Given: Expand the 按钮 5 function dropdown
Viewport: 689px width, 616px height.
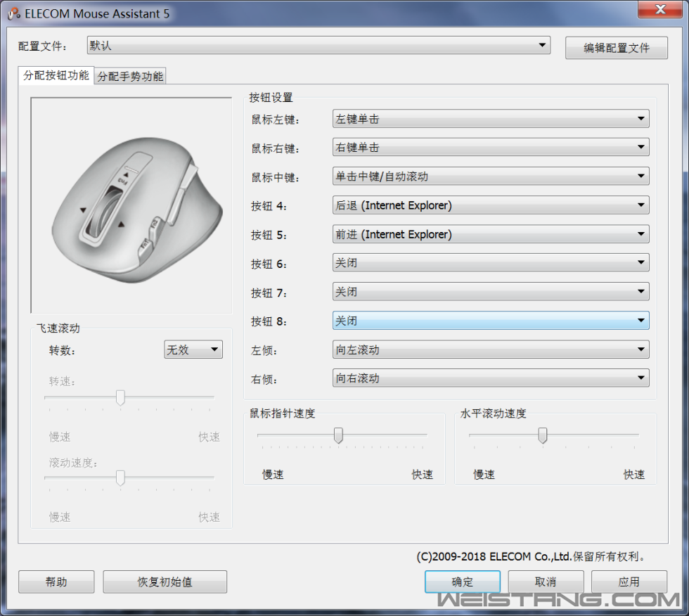Looking at the screenshot, I should click(491, 234).
